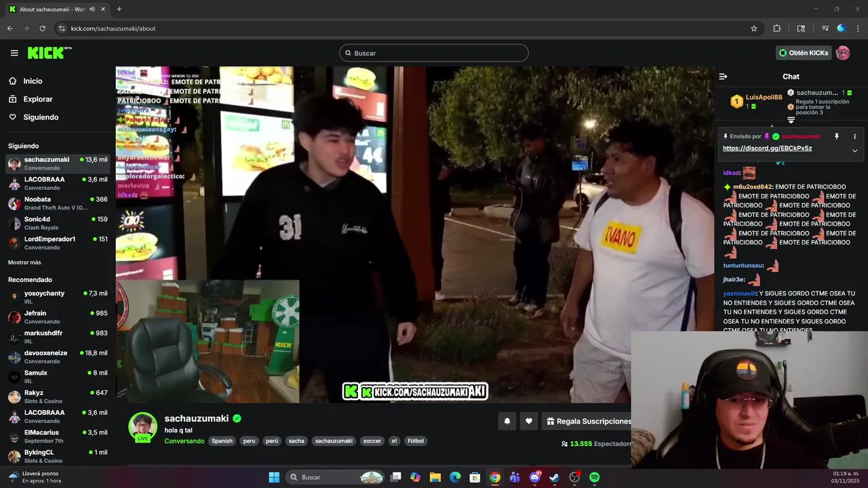Open Microsoft Edge from taskbar
The height and width of the screenshot is (488, 868).
455,477
